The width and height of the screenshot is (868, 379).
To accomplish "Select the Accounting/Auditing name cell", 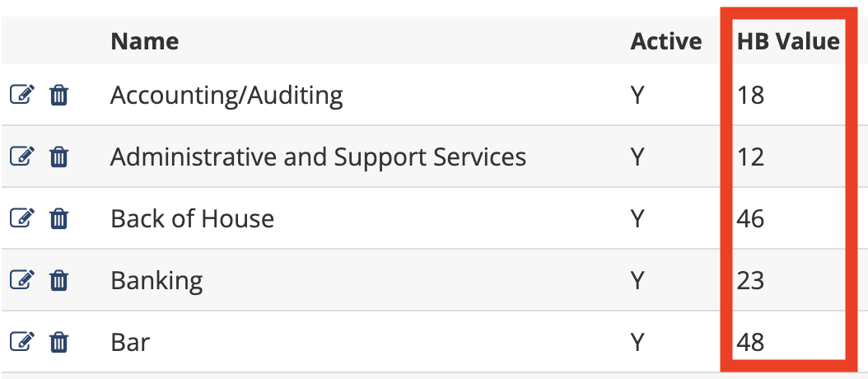I will coord(226,96).
